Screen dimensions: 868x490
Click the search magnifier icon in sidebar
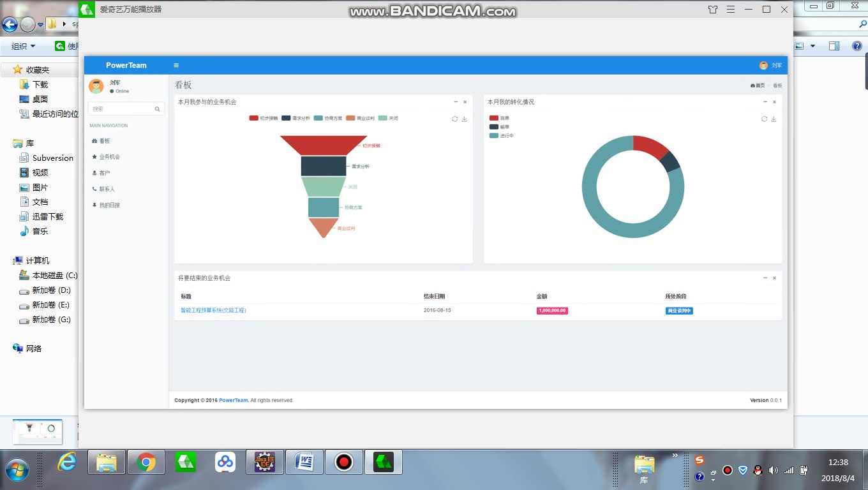click(x=157, y=109)
